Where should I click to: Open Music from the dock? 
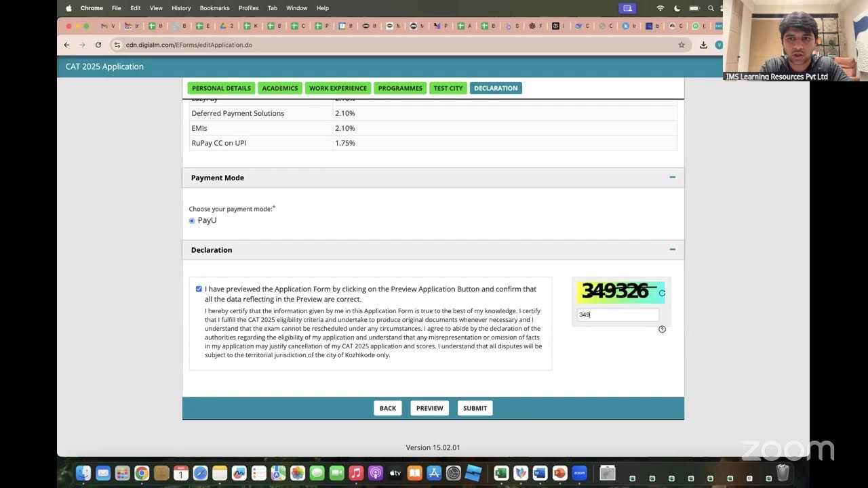356,473
